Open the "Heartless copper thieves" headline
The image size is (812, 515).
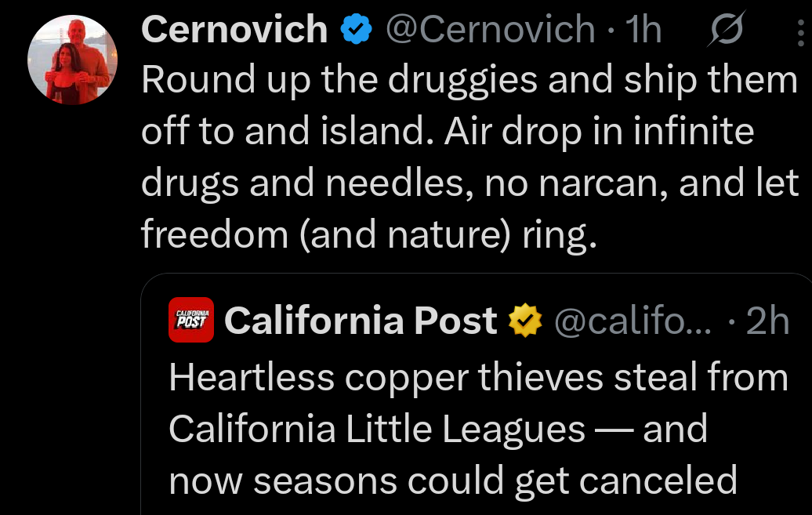[x=478, y=378]
